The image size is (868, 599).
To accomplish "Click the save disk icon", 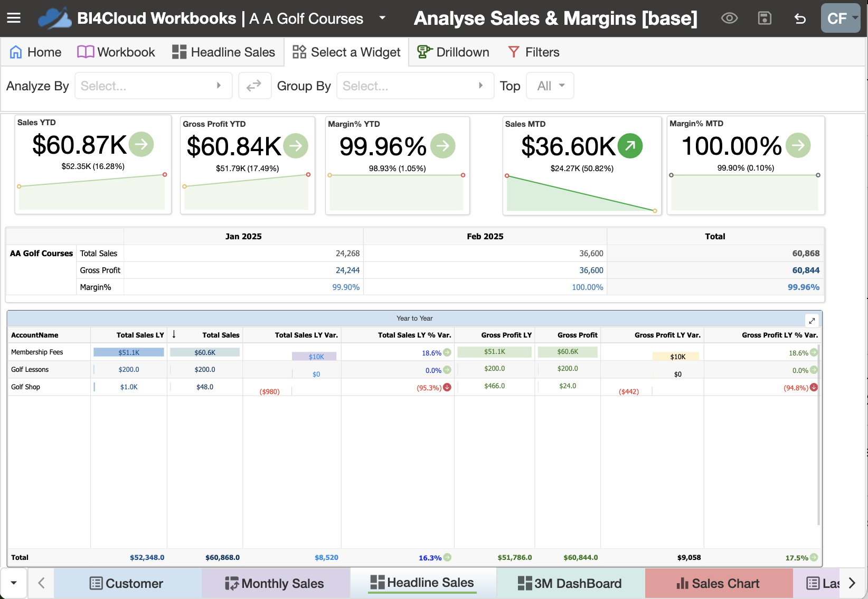I will tap(765, 18).
